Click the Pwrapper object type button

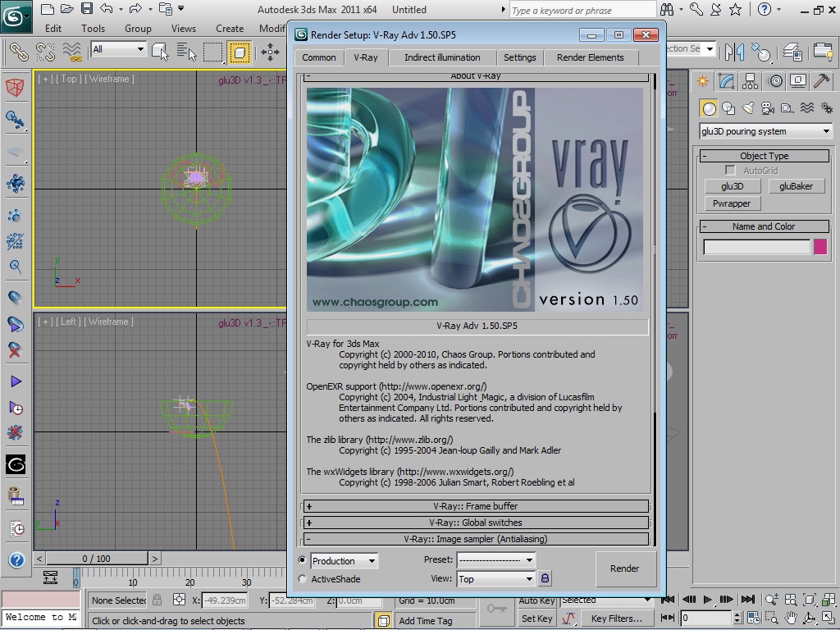pyautogui.click(x=732, y=203)
